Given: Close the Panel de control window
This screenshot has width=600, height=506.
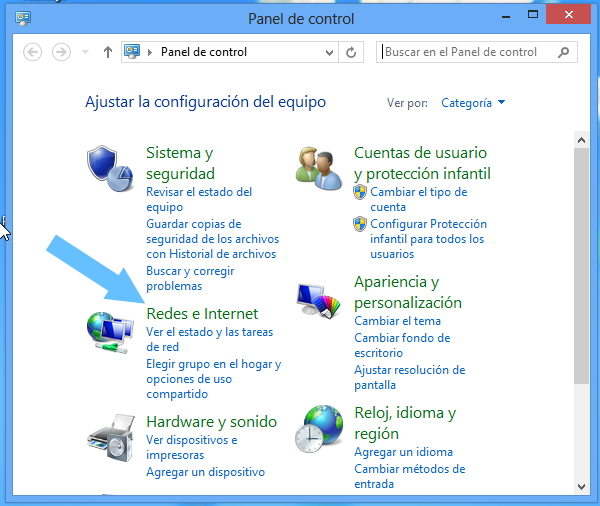Looking at the screenshot, I should pyautogui.click(x=569, y=15).
